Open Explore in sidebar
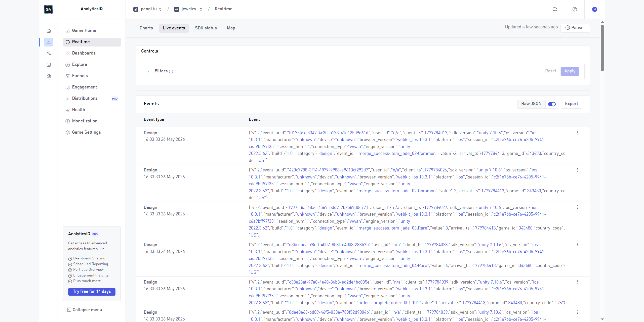 pyautogui.click(x=92, y=65)
